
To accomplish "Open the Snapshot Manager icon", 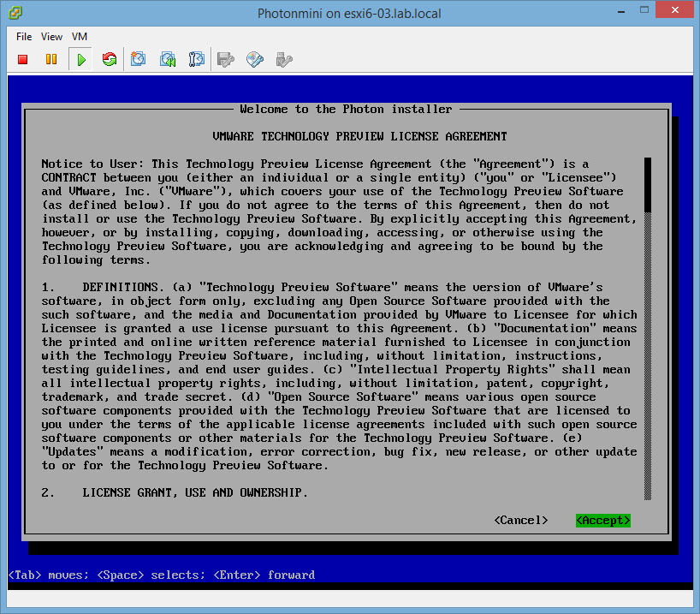I will point(197,59).
